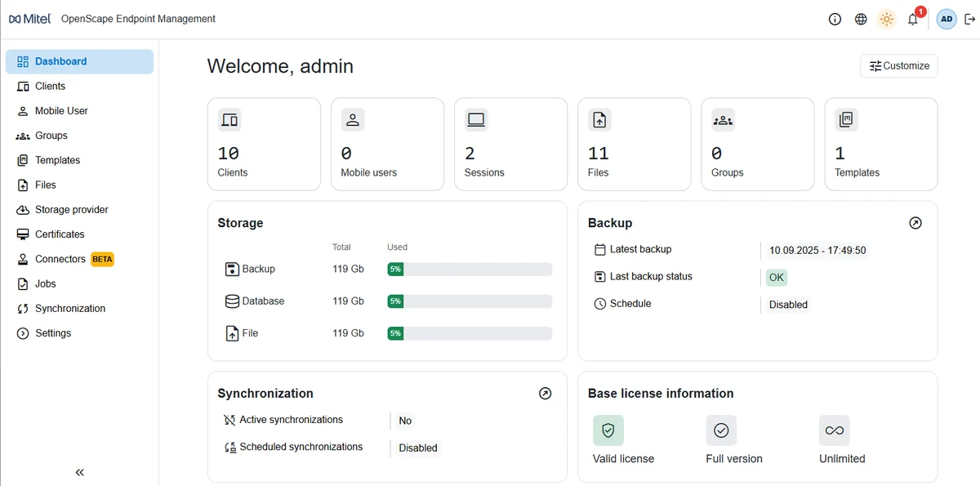Open the 1 Templates card

(881, 145)
